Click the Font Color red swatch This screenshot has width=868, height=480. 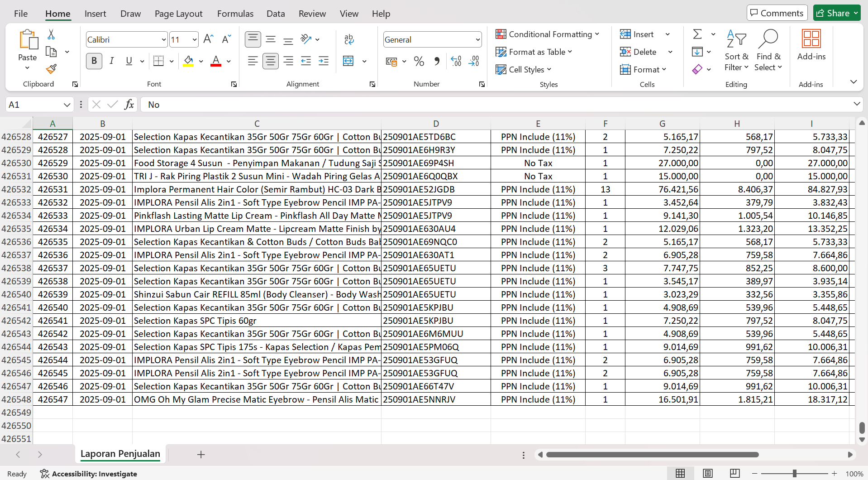tap(216, 61)
